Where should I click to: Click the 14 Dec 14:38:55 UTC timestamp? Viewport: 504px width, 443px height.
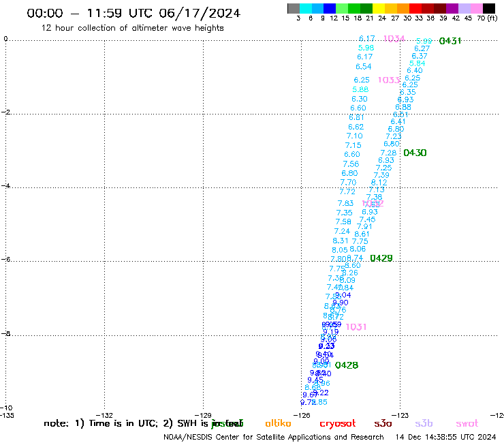[445, 437]
